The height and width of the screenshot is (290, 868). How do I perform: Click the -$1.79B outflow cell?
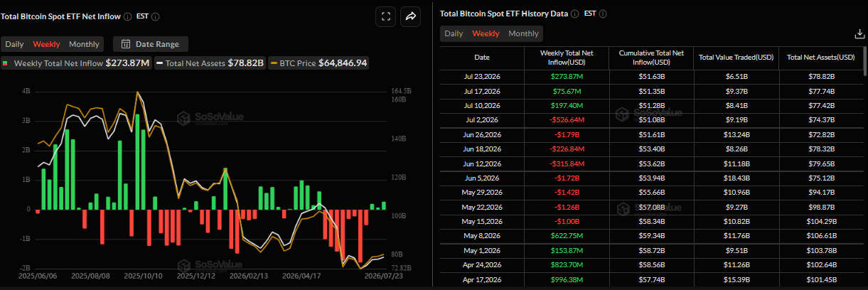click(x=566, y=134)
